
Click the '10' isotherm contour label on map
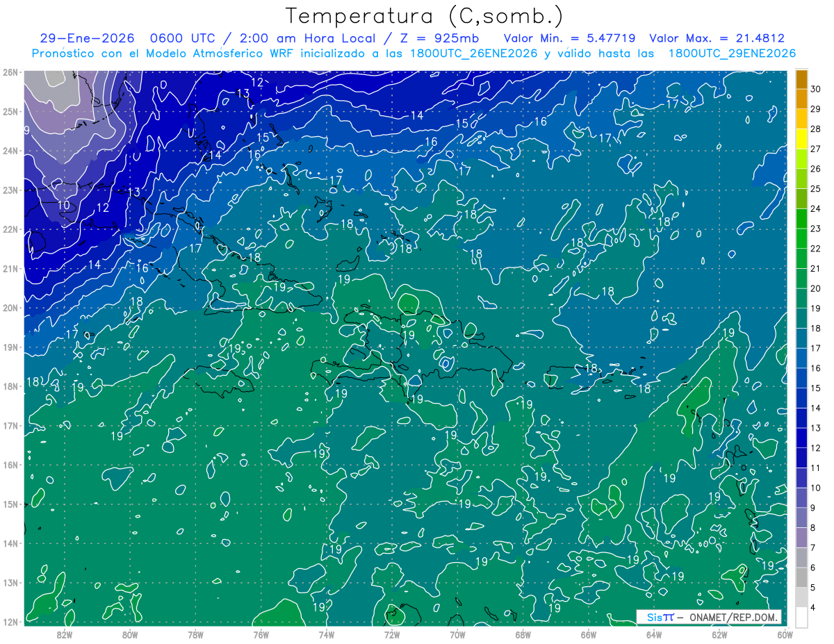point(64,206)
